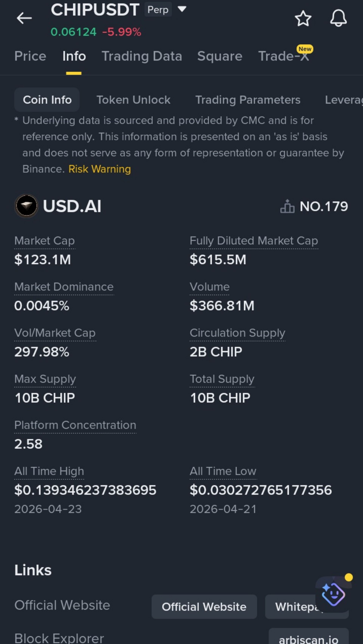Open price alert bell icon

tap(338, 18)
